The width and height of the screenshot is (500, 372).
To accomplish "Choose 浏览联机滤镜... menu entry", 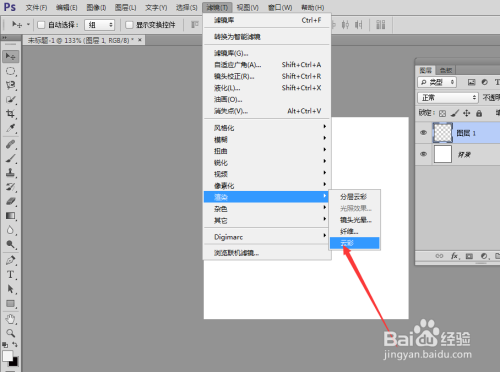I will [267, 253].
